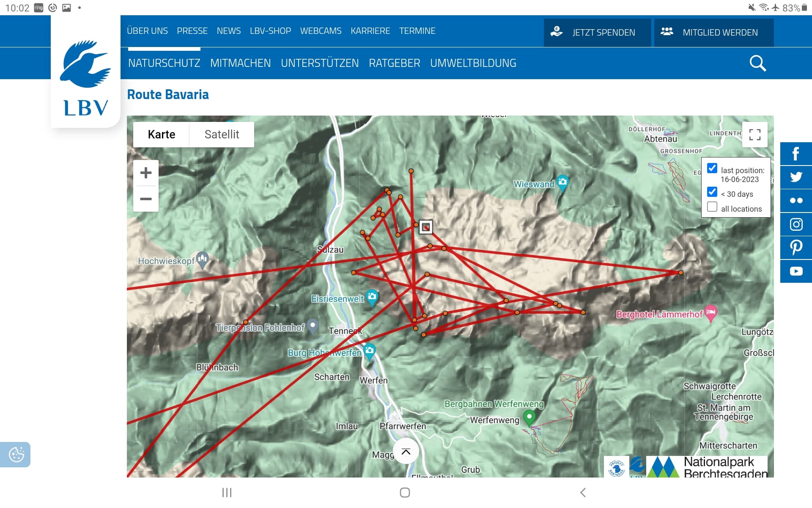Open the MITMACHEN menu
This screenshot has width=812, height=508.
[x=240, y=63]
